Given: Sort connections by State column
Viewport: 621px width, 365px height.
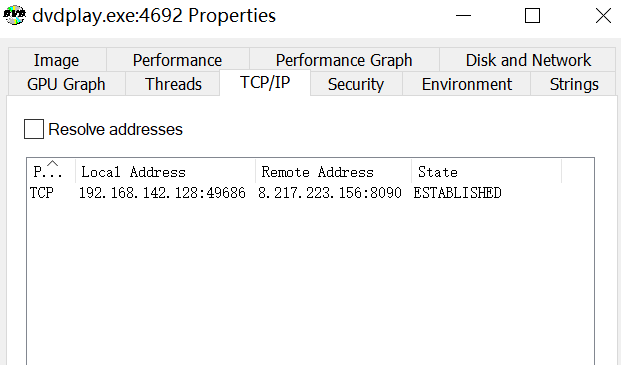Looking at the screenshot, I should pyautogui.click(x=486, y=171).
